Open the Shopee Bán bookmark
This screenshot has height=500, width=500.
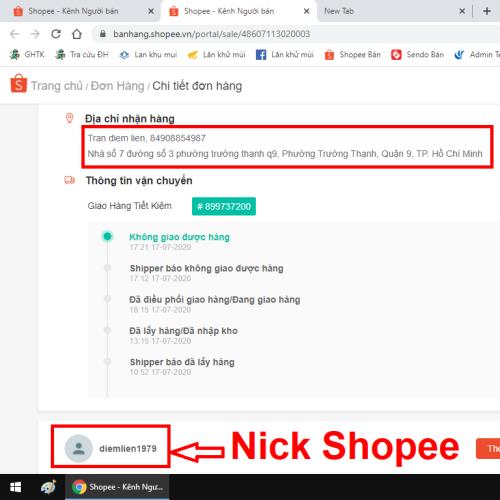click(353, 54)
